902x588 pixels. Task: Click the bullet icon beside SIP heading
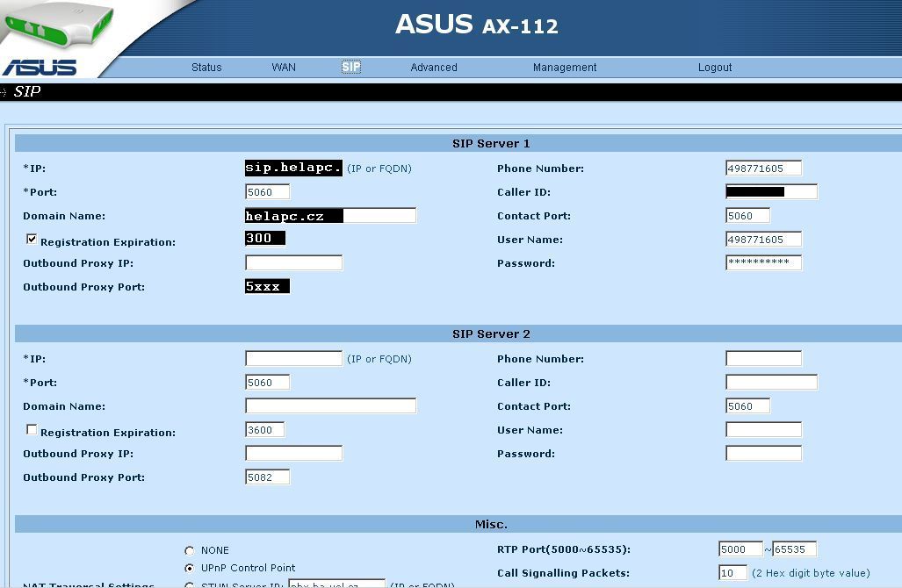click(x=4, y=92)
